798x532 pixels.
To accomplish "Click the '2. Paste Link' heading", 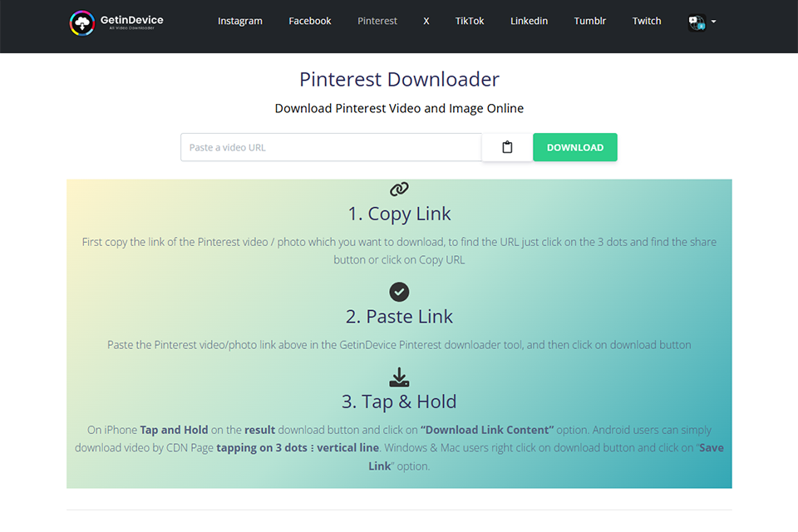I will [x=399, y=317].
